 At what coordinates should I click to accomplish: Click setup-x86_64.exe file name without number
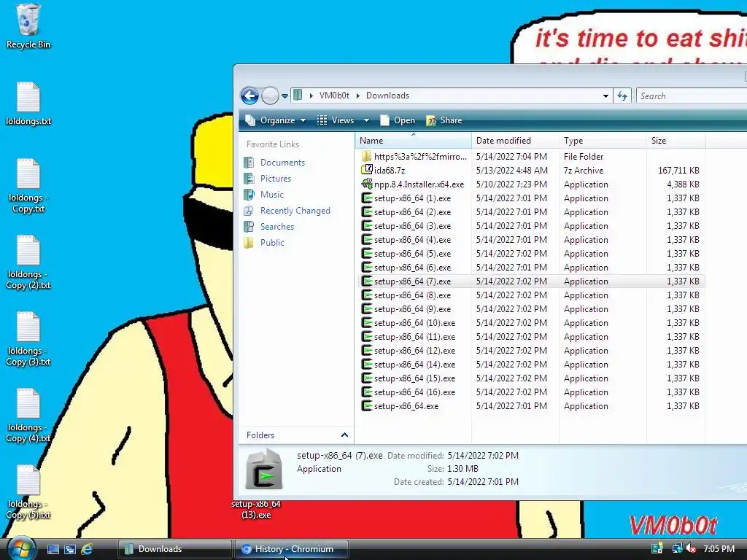pyautogui.click(x=406, y=406)
